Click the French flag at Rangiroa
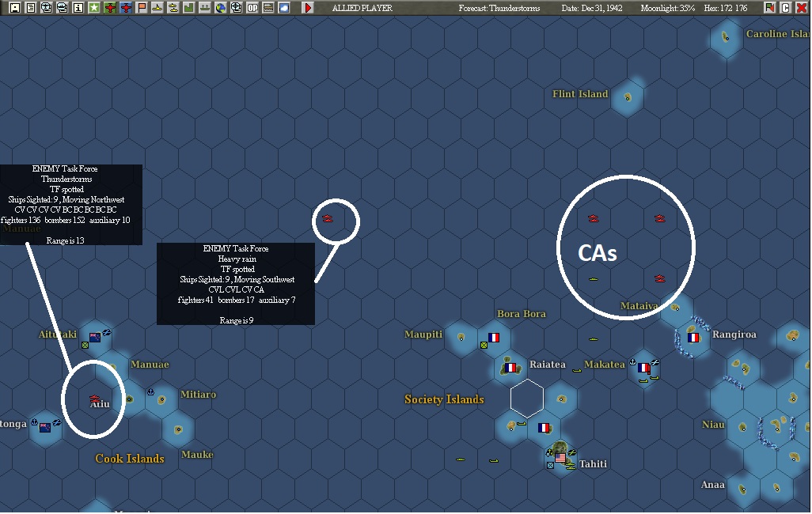This screenshot has width=812, height=514. click(693, 338)
